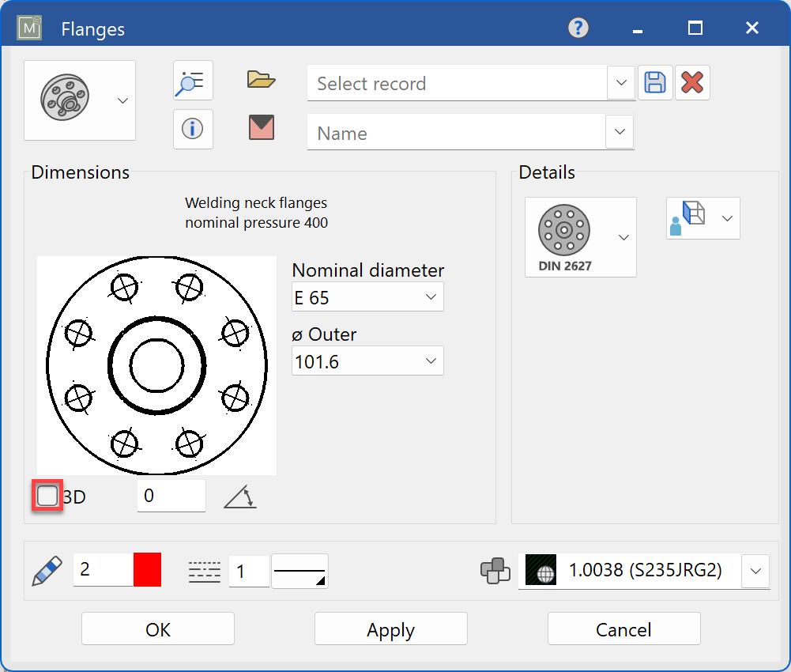Click the rotation angle input field

171,496
